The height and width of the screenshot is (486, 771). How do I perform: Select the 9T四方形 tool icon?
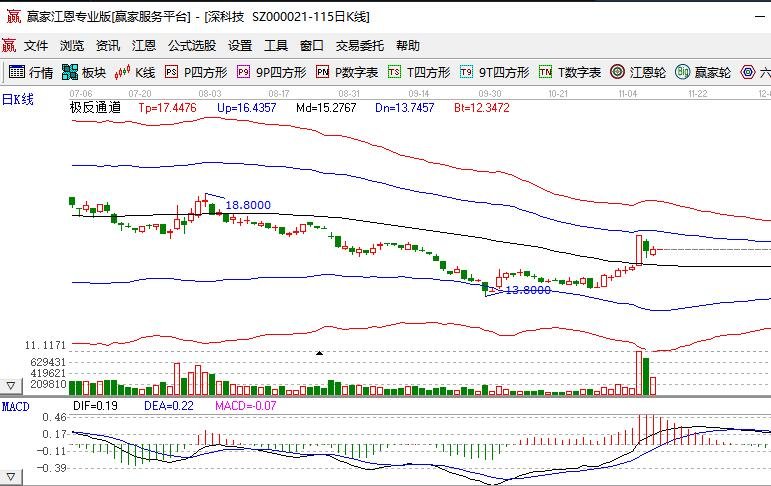pyautogui.click(x=466, y=72)
